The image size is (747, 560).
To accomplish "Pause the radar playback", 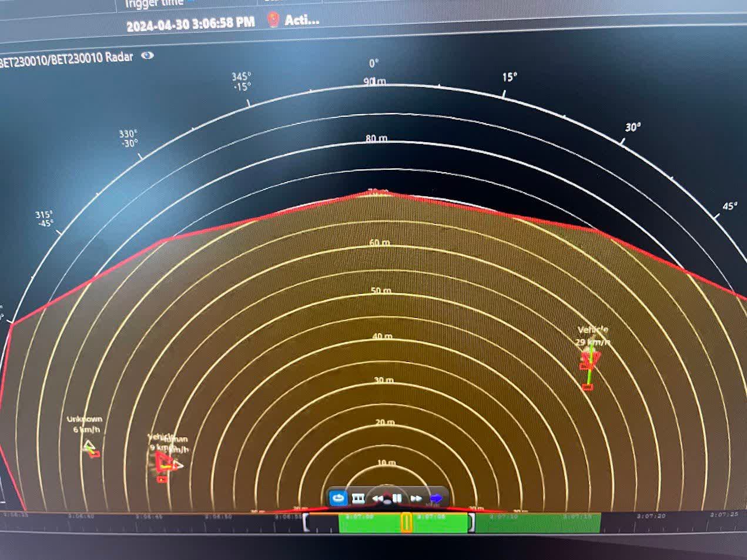I will pos(397,498).
